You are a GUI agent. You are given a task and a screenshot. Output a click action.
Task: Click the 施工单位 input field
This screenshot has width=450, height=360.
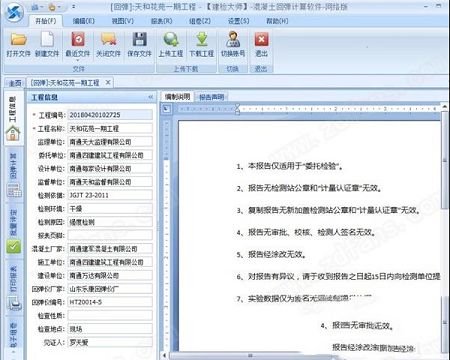110,262
